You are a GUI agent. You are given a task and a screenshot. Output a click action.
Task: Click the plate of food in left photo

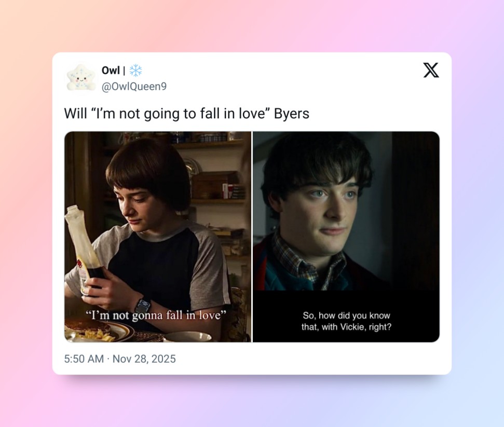[x=97, y=330]
